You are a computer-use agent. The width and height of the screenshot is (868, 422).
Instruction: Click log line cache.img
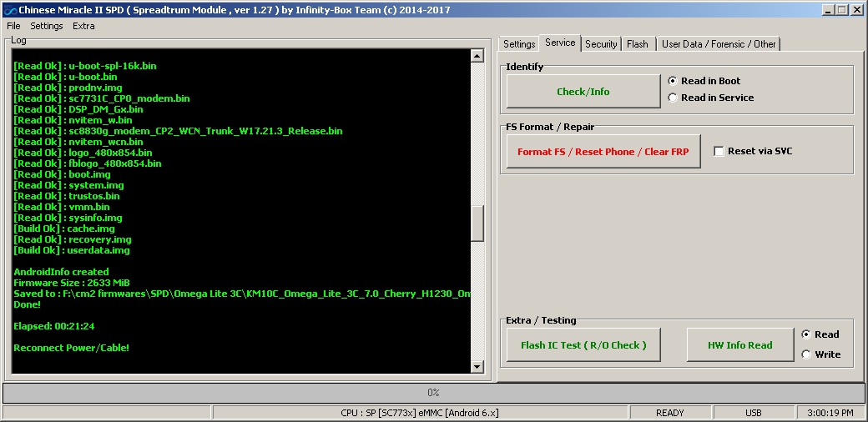point(64,229)
